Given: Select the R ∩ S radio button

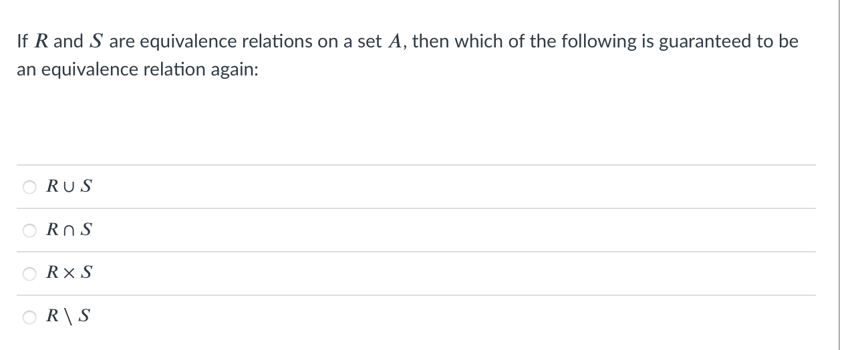Looking at the screenshot, I should (31, 230).
